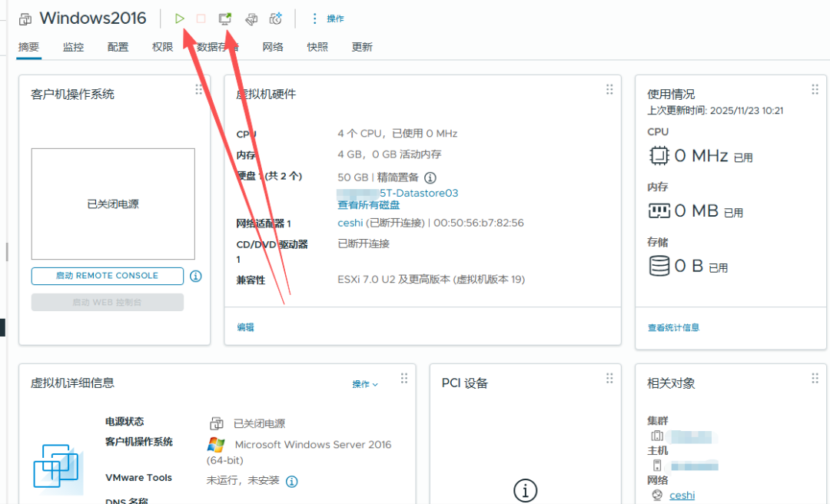Select the text '4 个 CPU，已使用 0 MHz'
The height and width of the screenshot is (504, 830).
pyautogui.click(x=397, y=134)
